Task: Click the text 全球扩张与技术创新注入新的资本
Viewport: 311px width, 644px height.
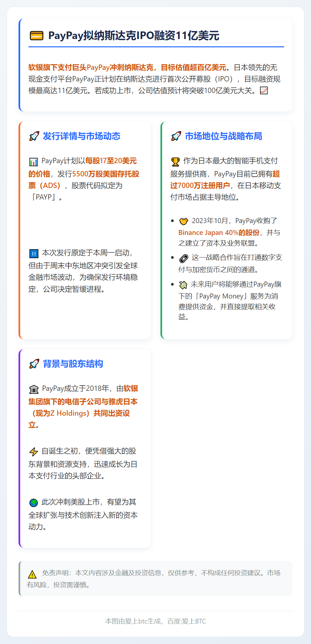Action: click(83, 515)
